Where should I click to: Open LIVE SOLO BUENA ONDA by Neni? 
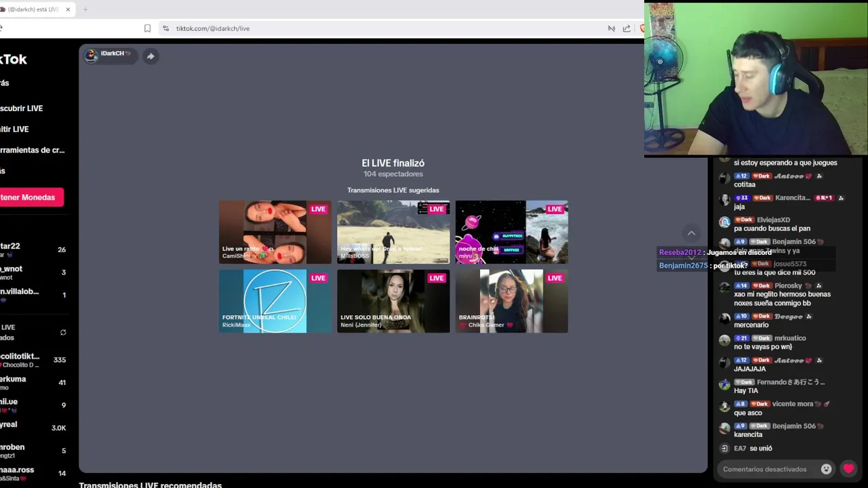[x=393, y=301]
